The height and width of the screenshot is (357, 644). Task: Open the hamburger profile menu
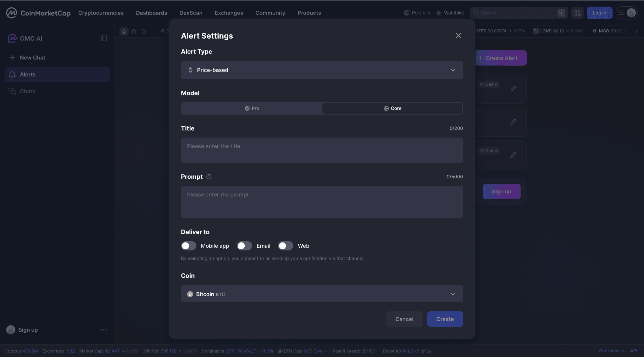(626, 13)
